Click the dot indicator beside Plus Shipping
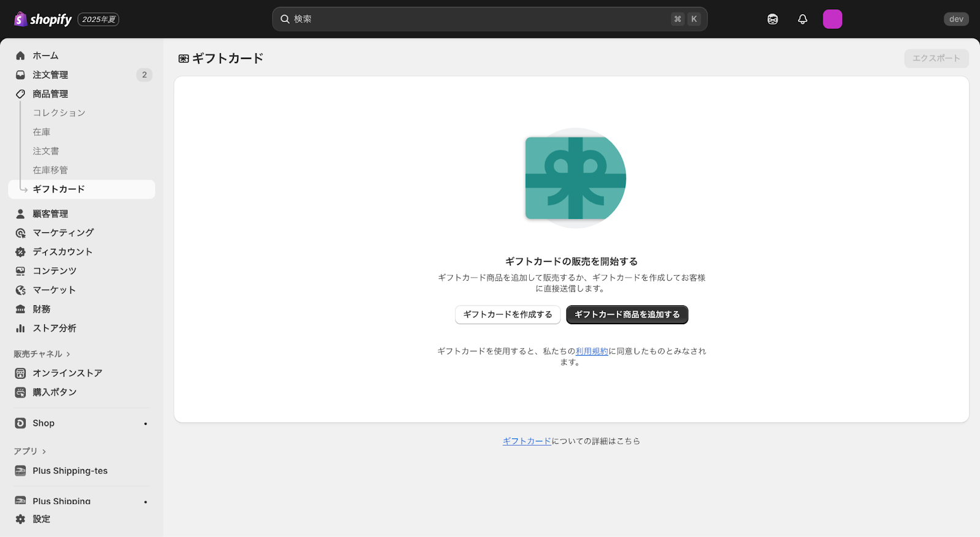The height and width of the screenshot is (537, 980). [145, 502]
